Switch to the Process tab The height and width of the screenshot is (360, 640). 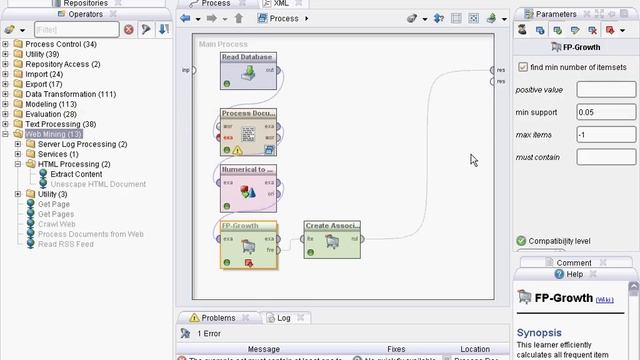(216, 3)
